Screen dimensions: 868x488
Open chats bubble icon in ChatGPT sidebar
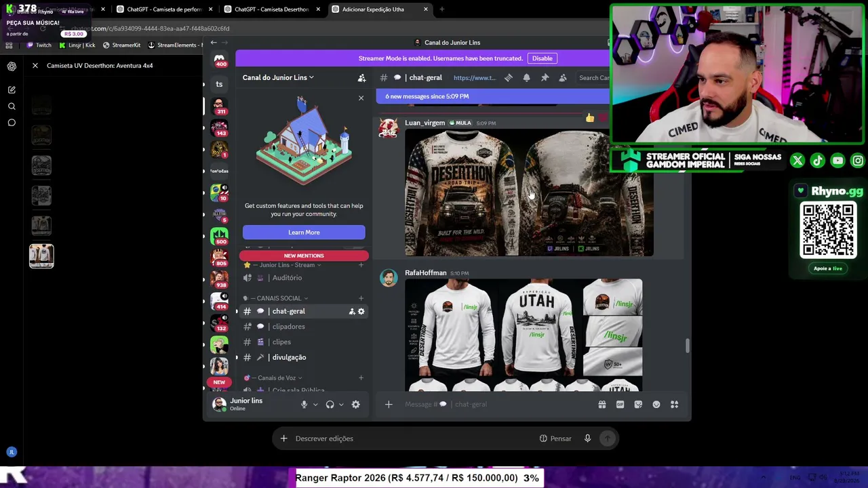point(12,123)
